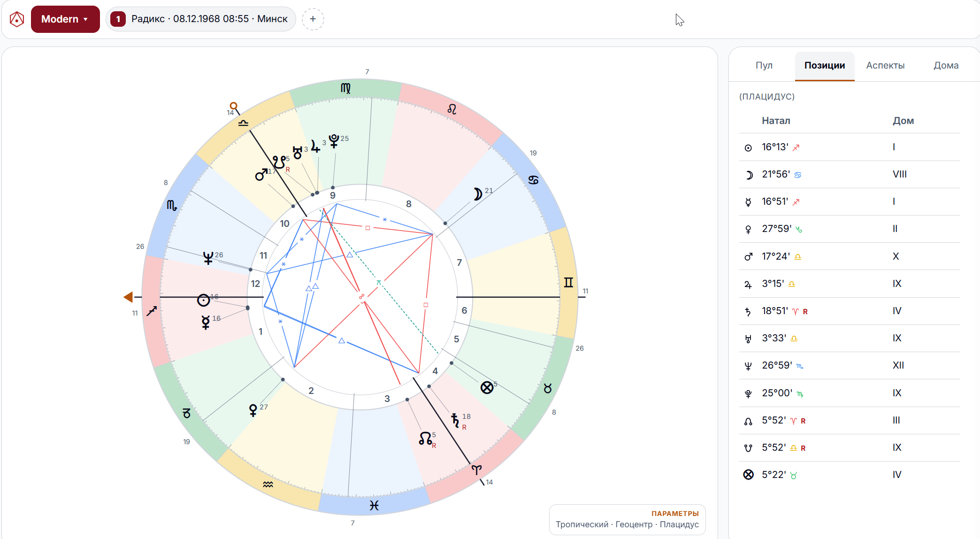Switch to the Пул tab
The image size is (980, 539).
[764, 65]
